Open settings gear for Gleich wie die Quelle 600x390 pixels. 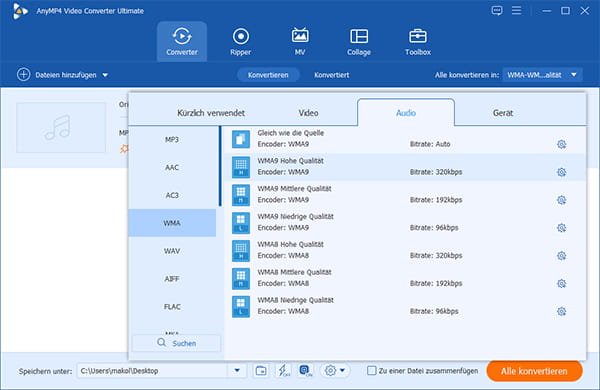pos(561,144)
